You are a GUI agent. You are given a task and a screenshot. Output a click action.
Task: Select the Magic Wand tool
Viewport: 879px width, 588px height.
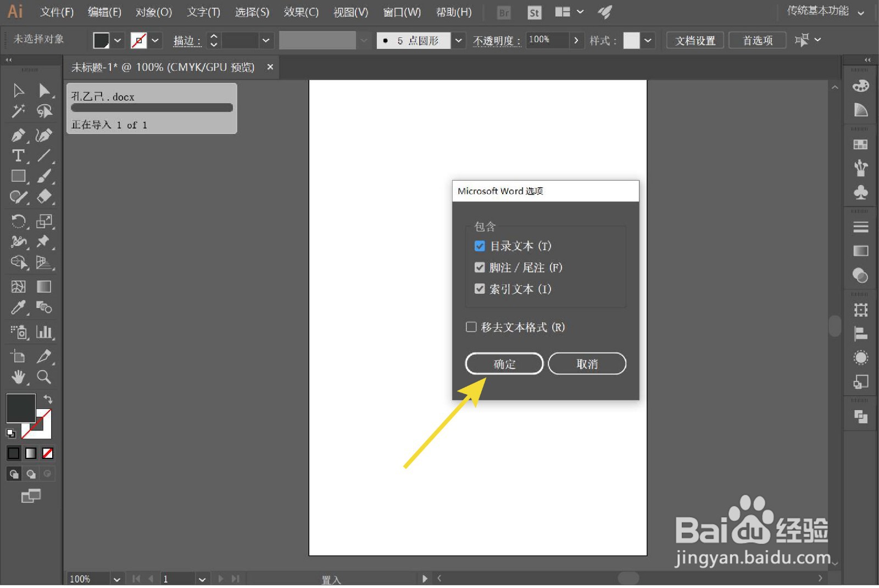(18, 111)
